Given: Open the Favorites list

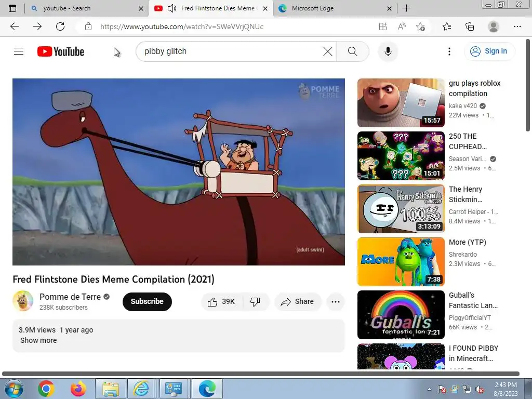Looking at the screenshot, I should tap(447, 26).
